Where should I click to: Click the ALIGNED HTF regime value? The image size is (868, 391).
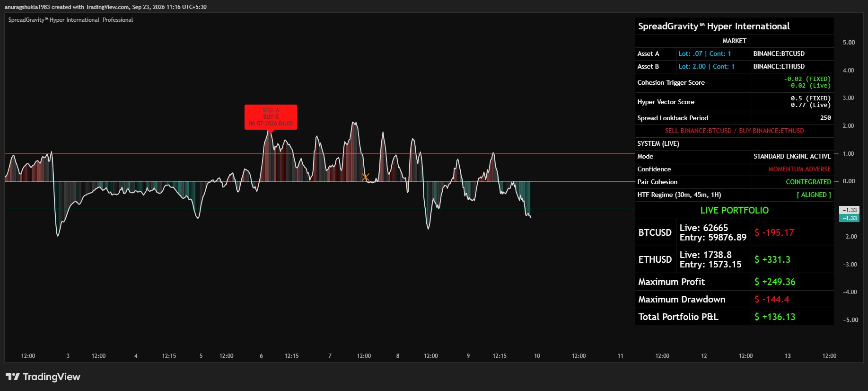814,195
